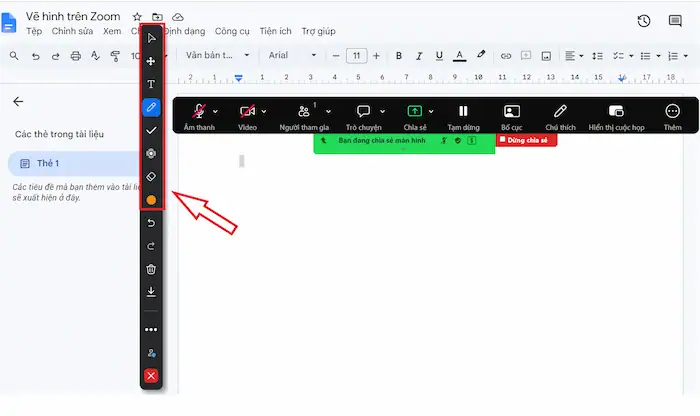Open the text color picker
The height and width of the screenshot is (416, 700).
point(459,56)
